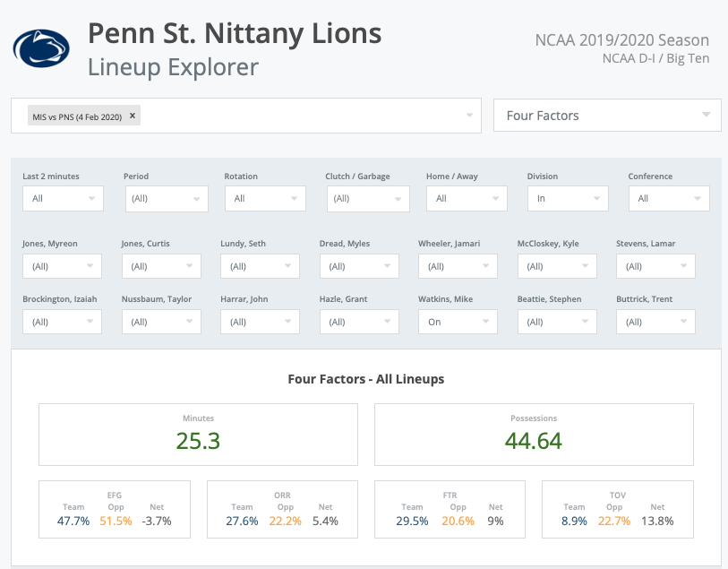The width and height of the screenshot is (728, 569).
Task: Open the Four Factors report dropdown
Action: [607, 116]
